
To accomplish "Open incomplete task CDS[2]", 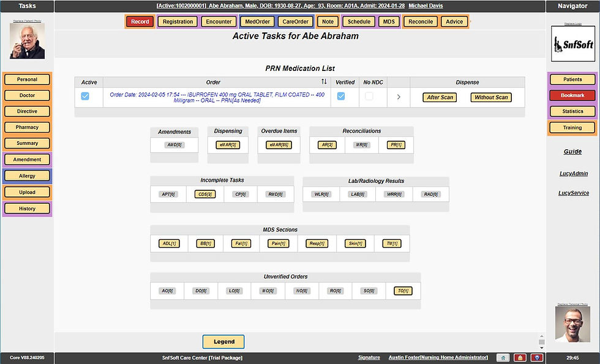I will 204,195.
